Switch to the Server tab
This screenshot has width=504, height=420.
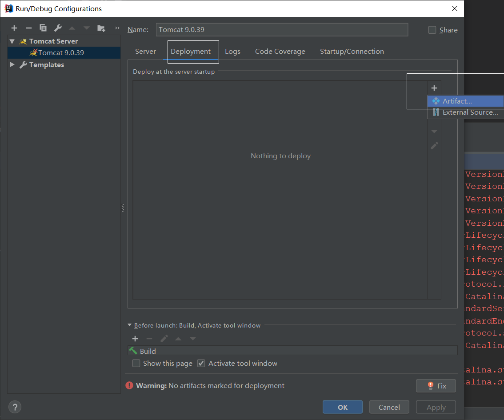point(145,52)
